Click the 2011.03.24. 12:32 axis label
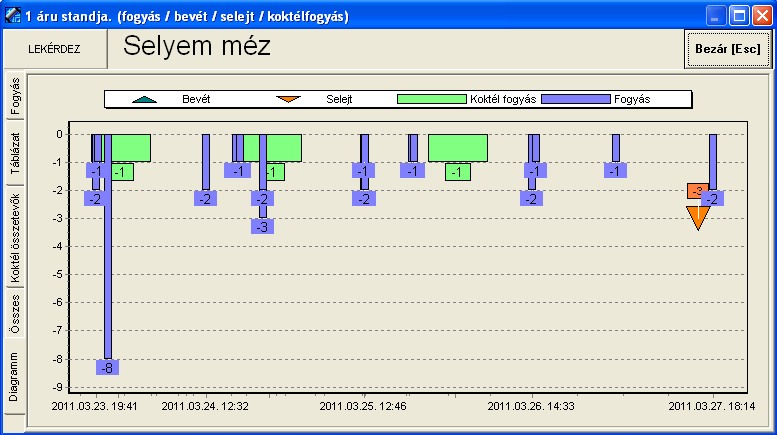The height and width of the screenshot is (435, 777). [x=205, y=406]
